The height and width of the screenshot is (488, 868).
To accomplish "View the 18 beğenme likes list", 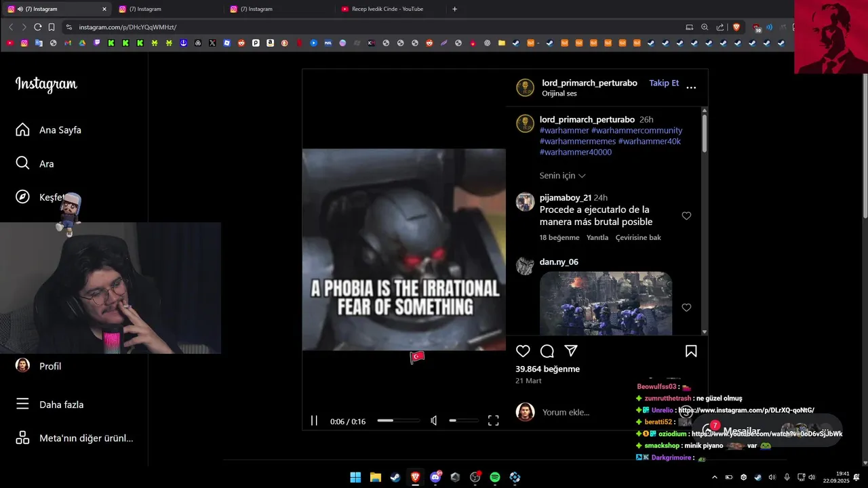I will (x=559, y=237).
